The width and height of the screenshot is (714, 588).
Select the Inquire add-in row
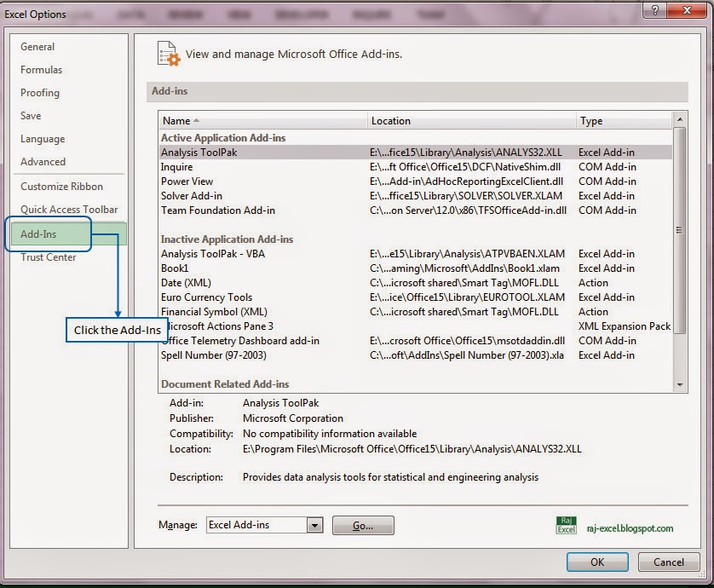coord(416,167)
